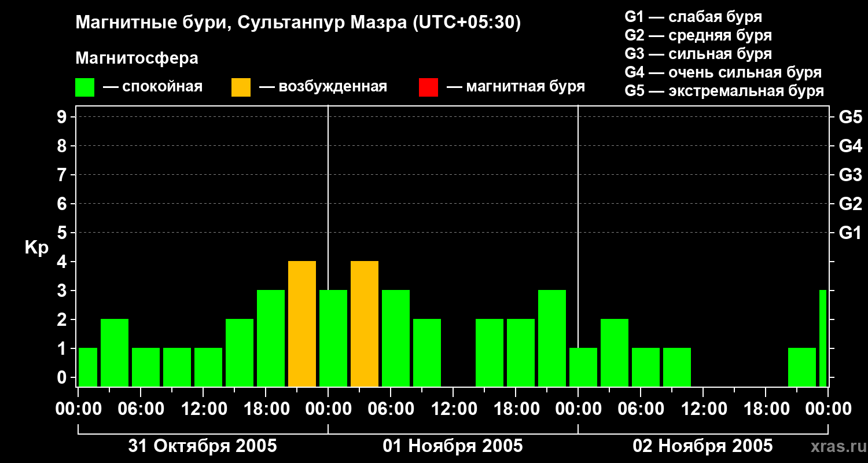The image size is (868, 463).
Task: Select the orange Kp 4 bar on 31 Октября
Action: pos(302,324)
